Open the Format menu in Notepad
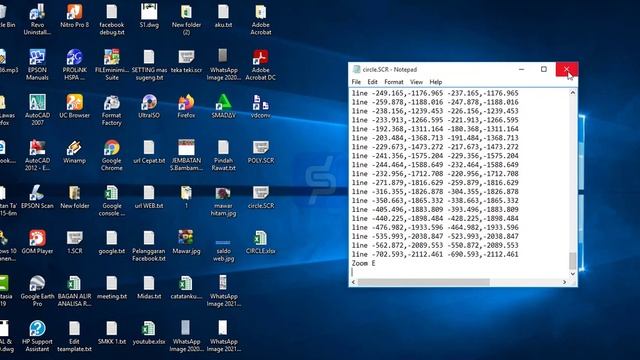The width and height of the screenshot is (640, 360). tap(393, 82)
